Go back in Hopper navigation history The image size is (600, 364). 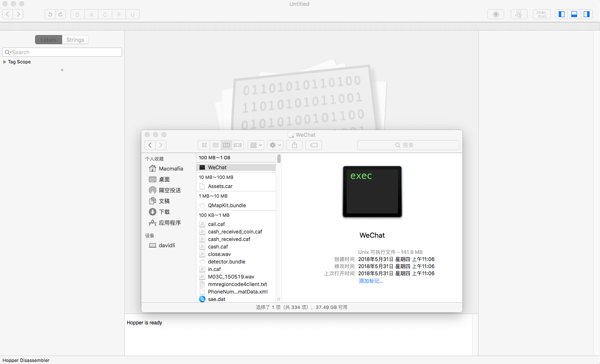(8, 14)
